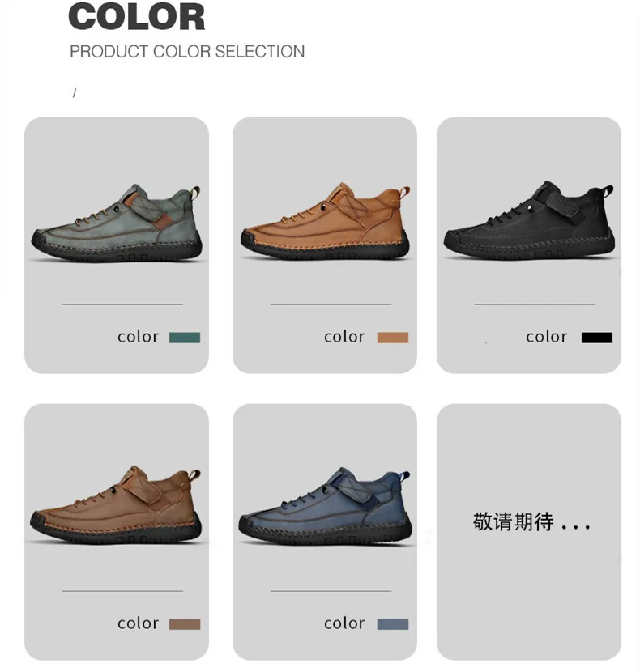Click the slash mark below subtitle

click(x=75, y=92)
